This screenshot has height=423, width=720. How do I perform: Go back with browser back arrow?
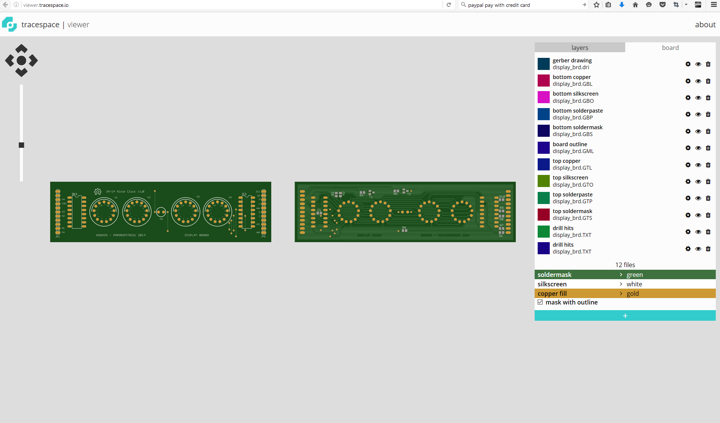(6, 5)
